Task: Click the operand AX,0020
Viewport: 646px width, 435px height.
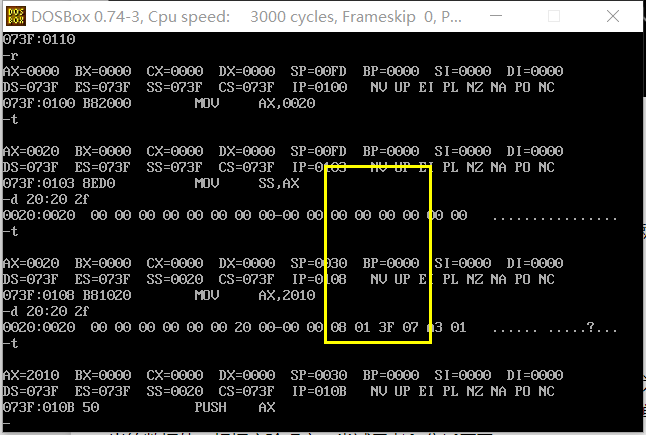Action: tap(287, 103)
